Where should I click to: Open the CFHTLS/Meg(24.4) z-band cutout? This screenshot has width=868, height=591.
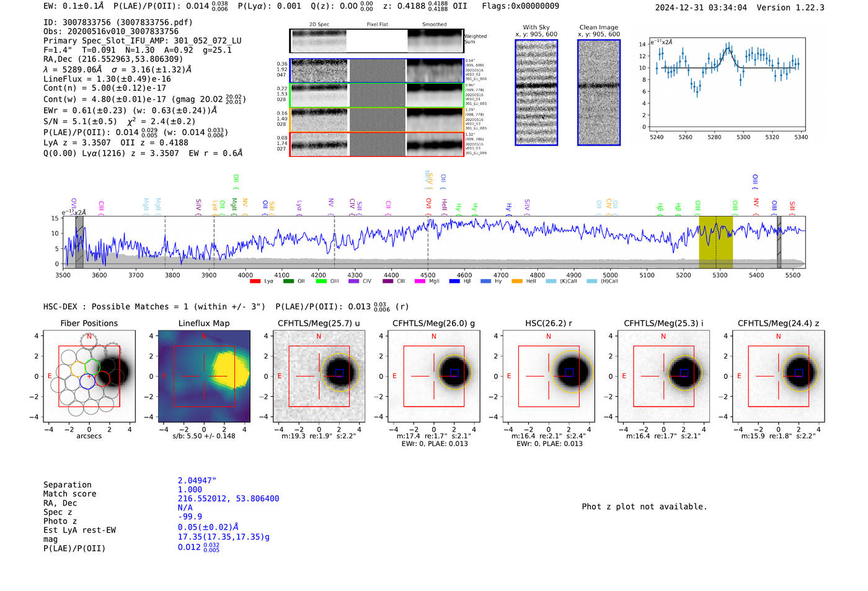(x=779, y=376)
